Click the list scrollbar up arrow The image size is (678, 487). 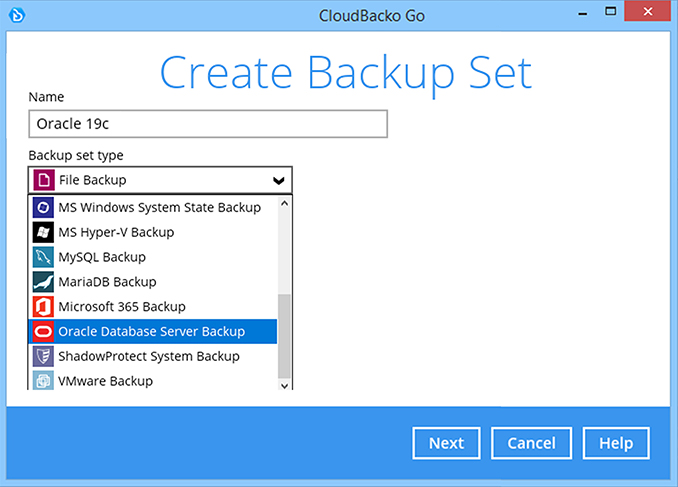pos(284,203)
